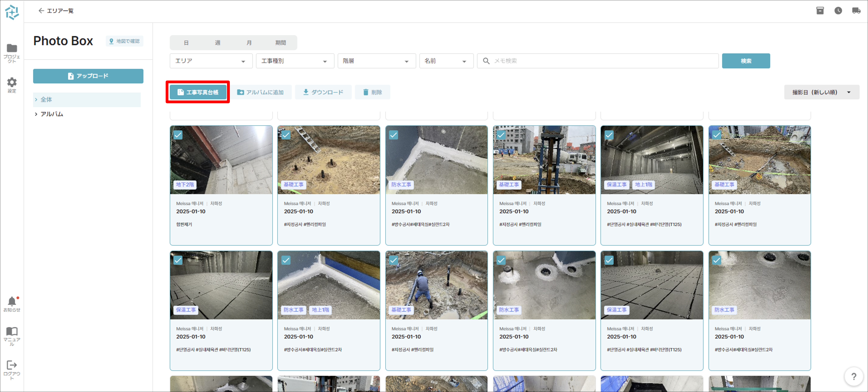
Task: Open 撮影日（新しい順） sort dropdown
Action: (821, 92)
